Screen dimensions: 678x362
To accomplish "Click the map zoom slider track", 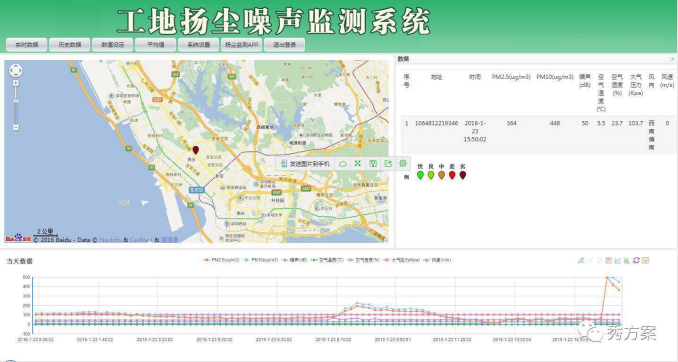I will click(x=16, y=106).
